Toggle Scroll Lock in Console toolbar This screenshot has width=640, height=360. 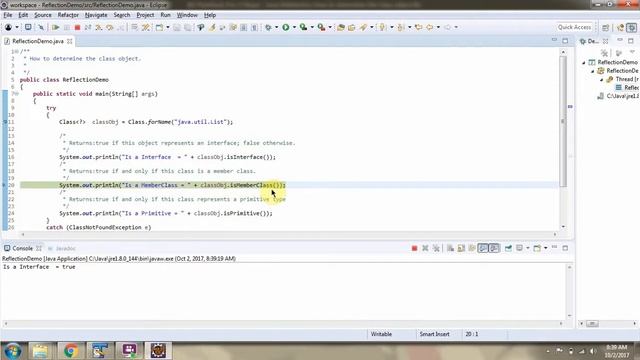pyautogui.click(x=461, y=248)
